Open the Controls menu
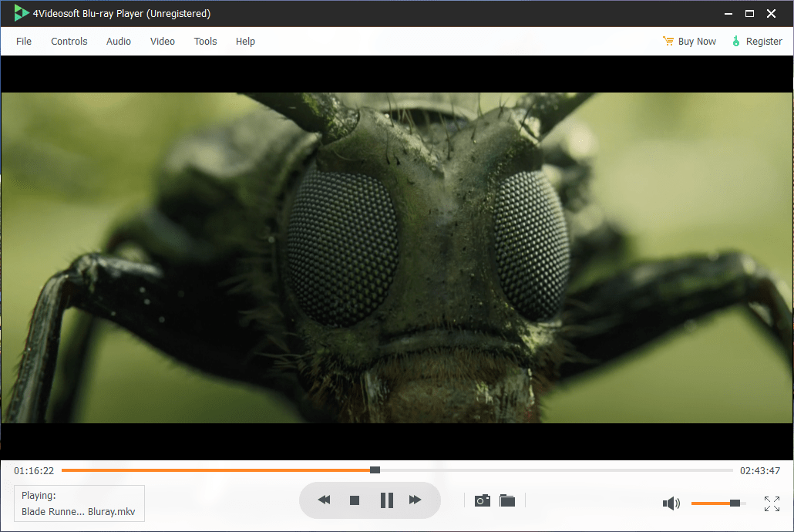Image resolution: width=794 pixels, height=532 pixels. [x=69, y=42]
